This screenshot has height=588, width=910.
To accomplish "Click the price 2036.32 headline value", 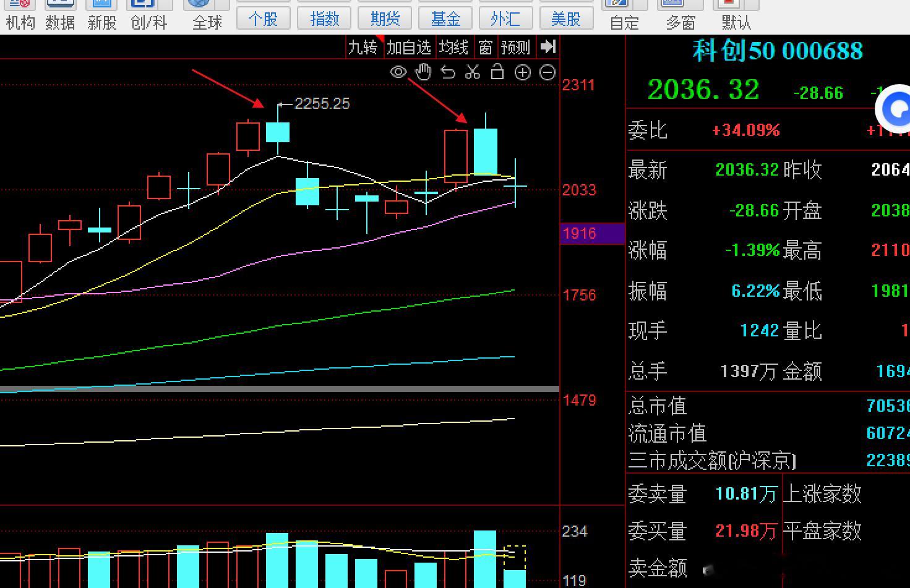I will pyautogui.click(x=703, y=90).
